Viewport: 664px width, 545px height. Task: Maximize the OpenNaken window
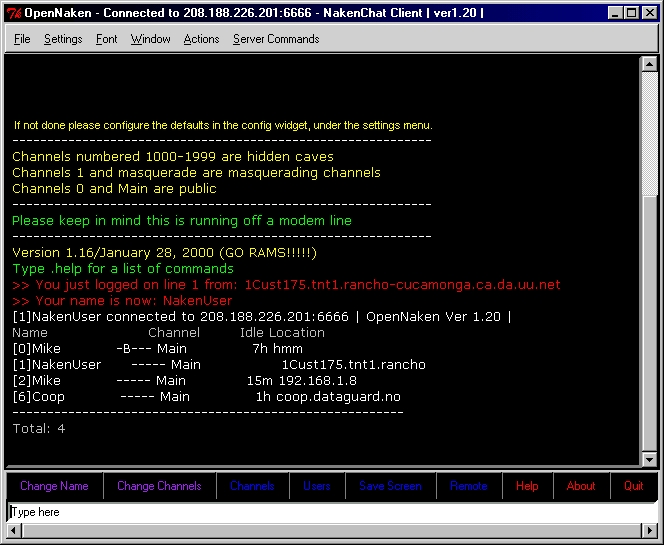click(631, 13)
